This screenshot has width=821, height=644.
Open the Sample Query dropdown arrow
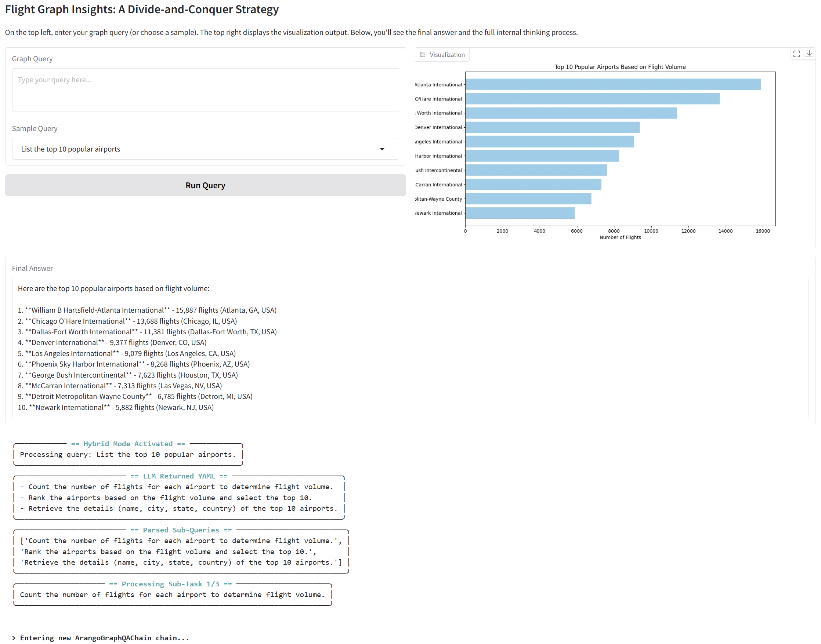pos(382,149)
